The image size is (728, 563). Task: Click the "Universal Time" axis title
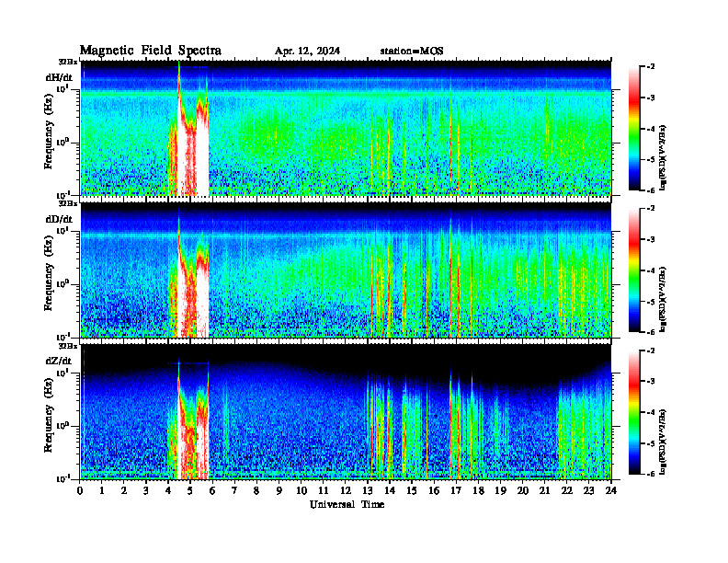tap(347, 504)
